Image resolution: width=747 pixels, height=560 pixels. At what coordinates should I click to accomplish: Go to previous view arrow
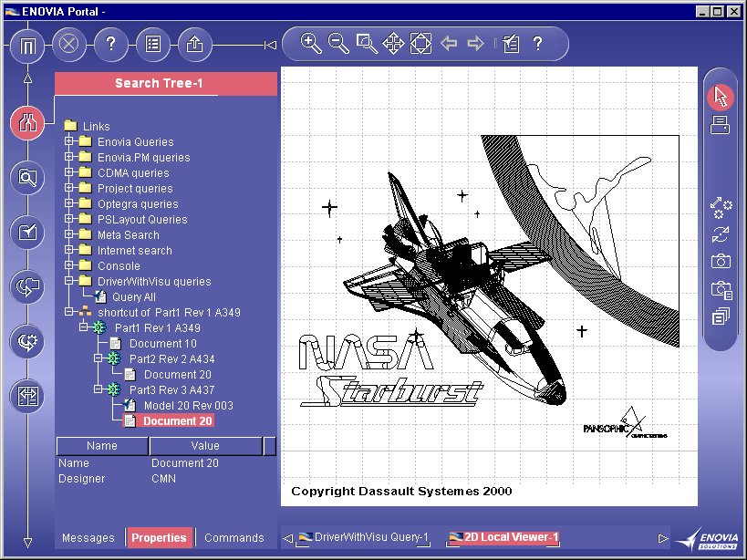449,44
